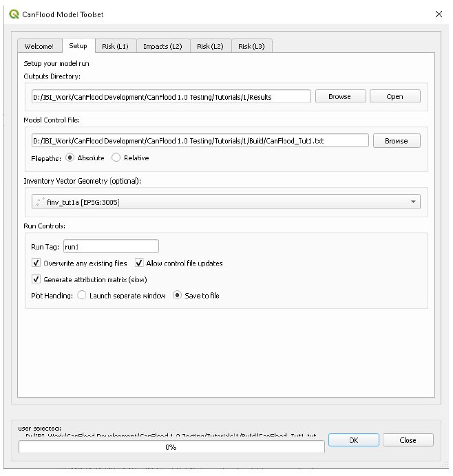This screenshot has height=476, width=453.
Task: Click the Close button
Action: (x=408, y=440)
